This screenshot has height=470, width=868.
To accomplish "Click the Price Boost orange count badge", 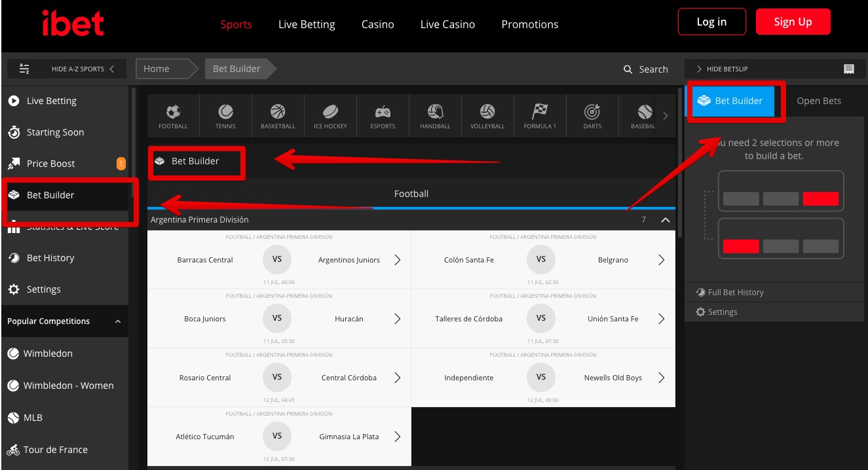I will 121,164.
